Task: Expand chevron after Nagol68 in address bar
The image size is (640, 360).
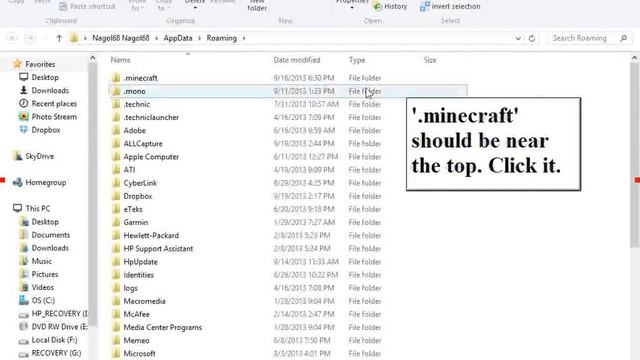Action: coord(156,38)
